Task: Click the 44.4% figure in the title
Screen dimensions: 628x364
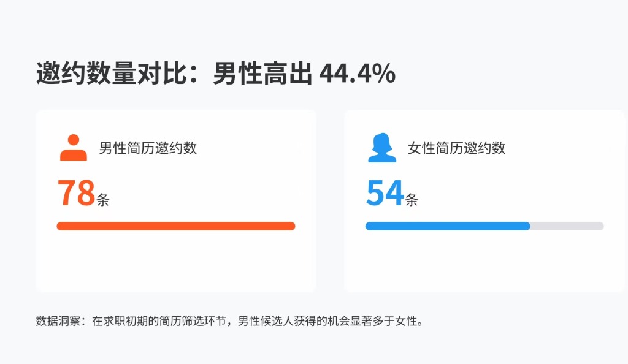Action: point(358,75)
